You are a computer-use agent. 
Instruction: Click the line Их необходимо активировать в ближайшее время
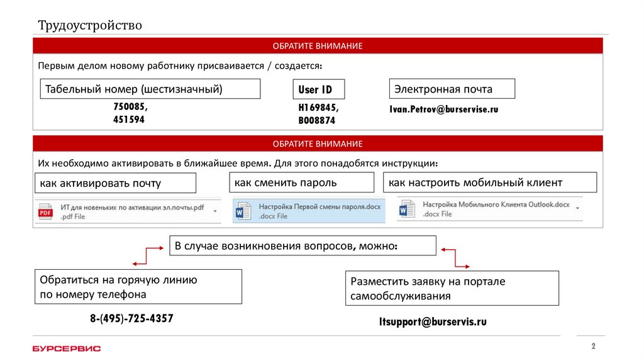[238, 163]
